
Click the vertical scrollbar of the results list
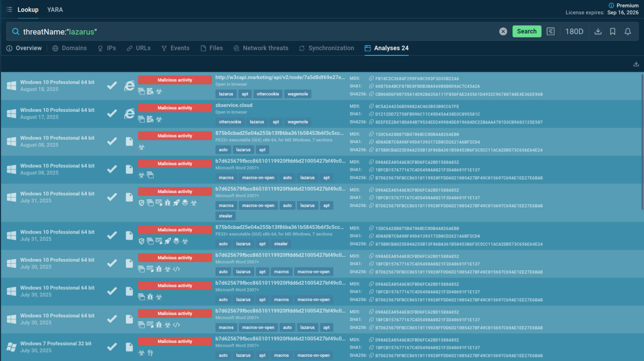click(641, 142)
